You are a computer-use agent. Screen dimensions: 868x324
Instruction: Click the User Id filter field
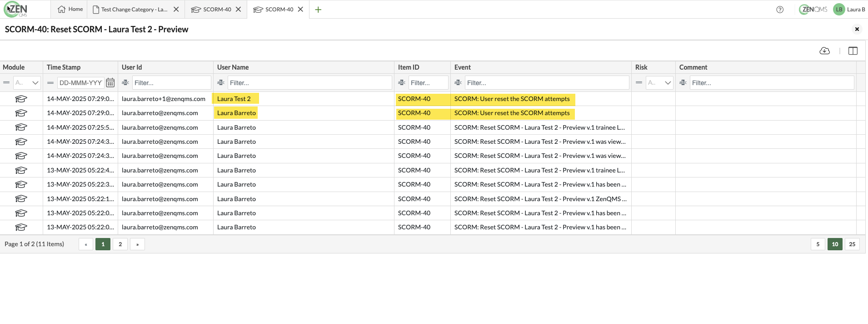click(x=172, y=83)
